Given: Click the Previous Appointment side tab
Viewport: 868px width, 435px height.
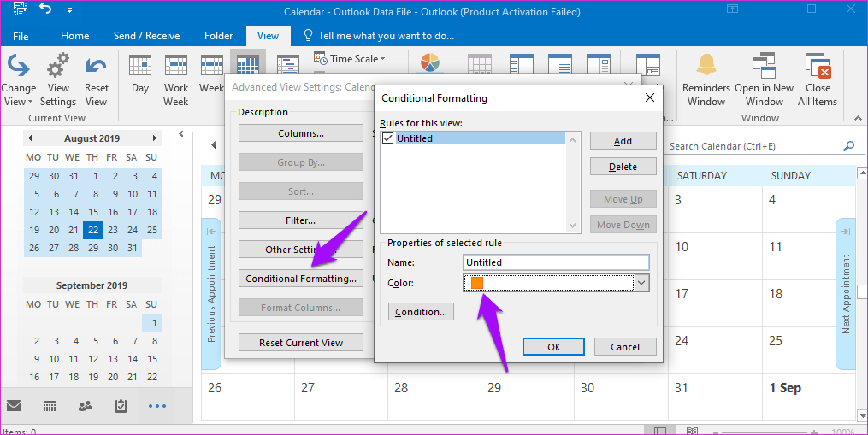Looking at the screenshot, I should click(x=211, y=294).
